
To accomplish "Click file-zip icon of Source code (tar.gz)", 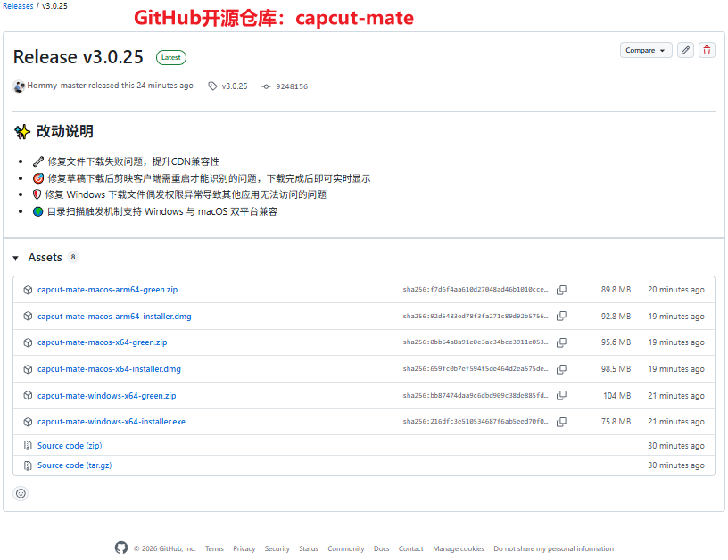I will click(x=28, y=465).
